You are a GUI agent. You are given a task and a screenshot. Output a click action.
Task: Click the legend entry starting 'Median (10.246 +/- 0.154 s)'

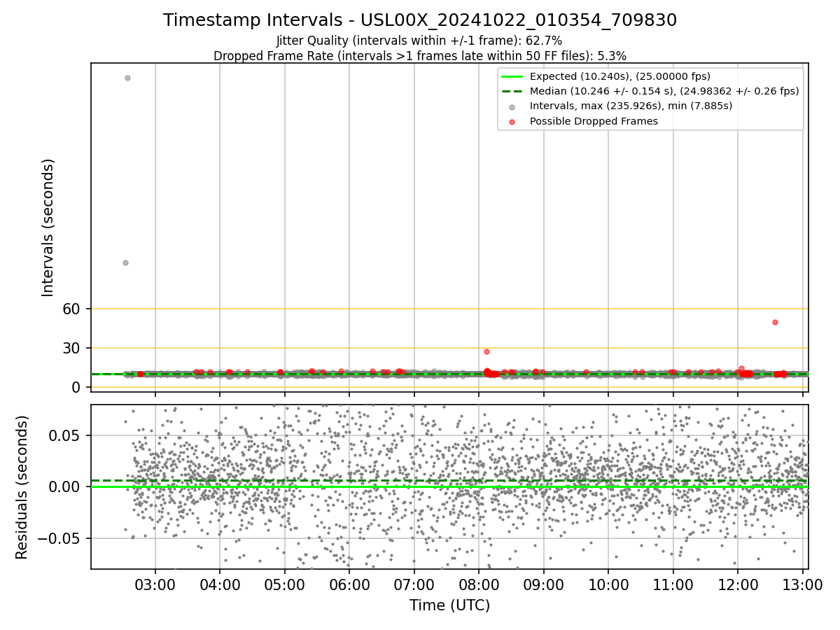[664, 91]
